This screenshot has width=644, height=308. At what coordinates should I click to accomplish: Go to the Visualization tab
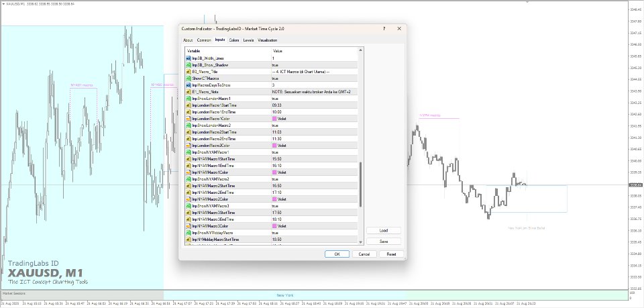point(268,40)
